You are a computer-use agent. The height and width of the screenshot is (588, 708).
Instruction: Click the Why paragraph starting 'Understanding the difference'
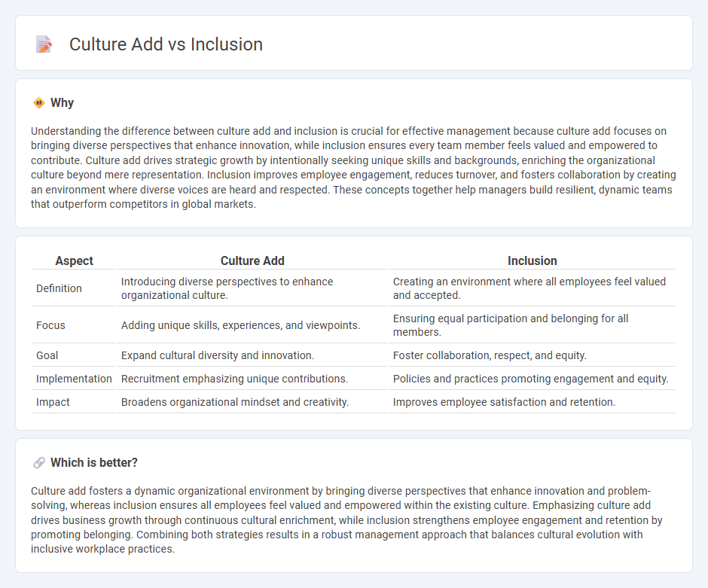353,167
